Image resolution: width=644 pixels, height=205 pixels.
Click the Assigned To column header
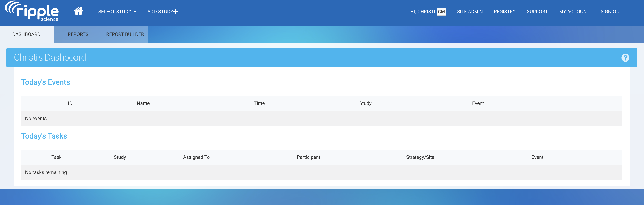point(196,157)
